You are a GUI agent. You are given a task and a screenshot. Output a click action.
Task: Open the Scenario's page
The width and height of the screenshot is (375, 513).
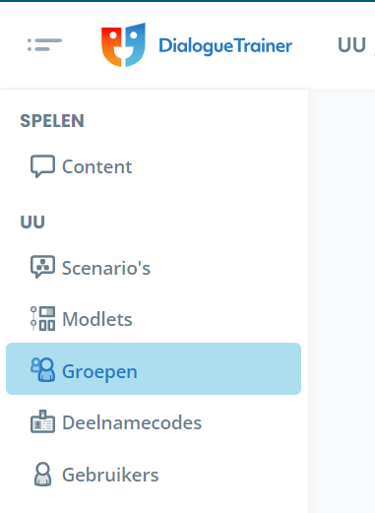pos(153,267)
